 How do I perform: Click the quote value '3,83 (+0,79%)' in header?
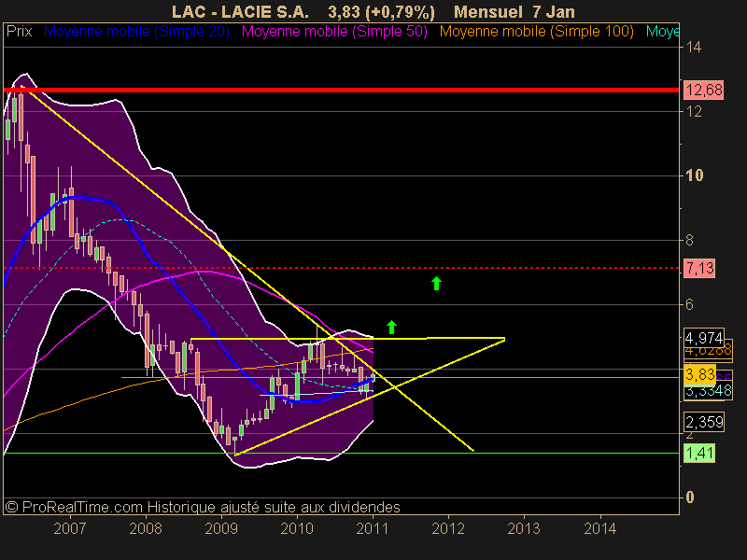[381, 12]
